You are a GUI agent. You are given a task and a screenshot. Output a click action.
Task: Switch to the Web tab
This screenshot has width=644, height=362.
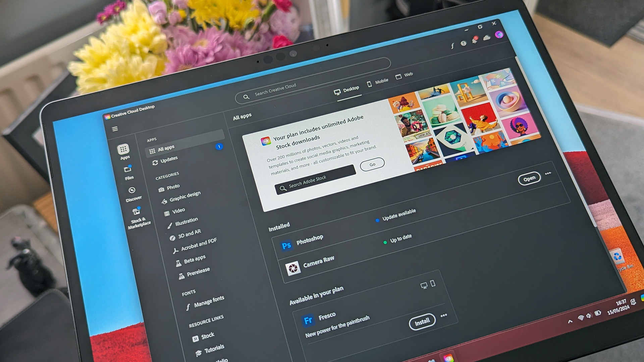click(404, 75)
